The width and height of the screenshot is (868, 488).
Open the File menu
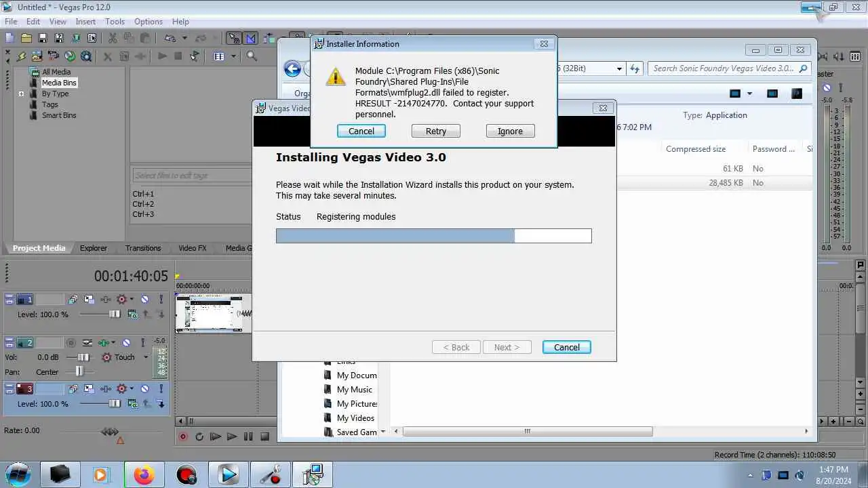click(11, 22)
